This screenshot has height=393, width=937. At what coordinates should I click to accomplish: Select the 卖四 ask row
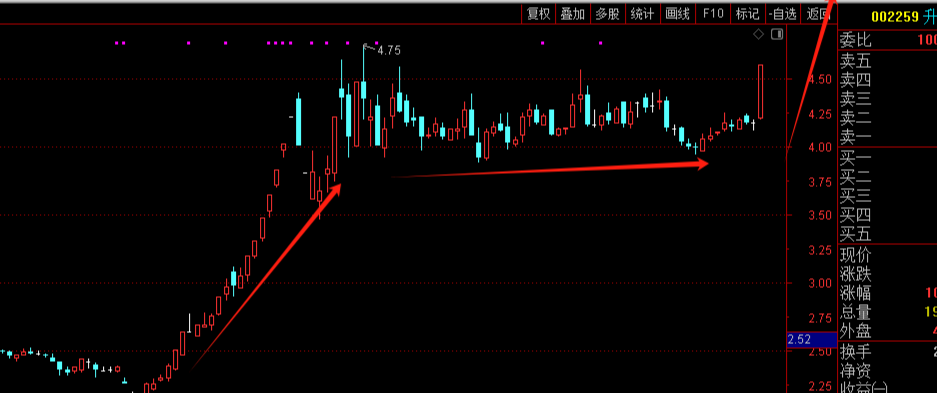tap(856, 79)
